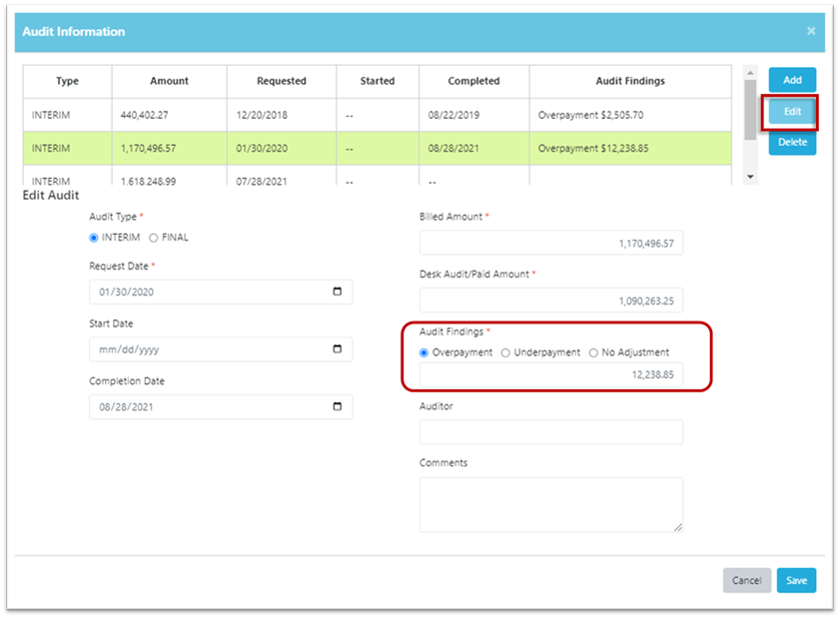
Task: Select the INTERIM audit type
Action: (x=94, y=238)
